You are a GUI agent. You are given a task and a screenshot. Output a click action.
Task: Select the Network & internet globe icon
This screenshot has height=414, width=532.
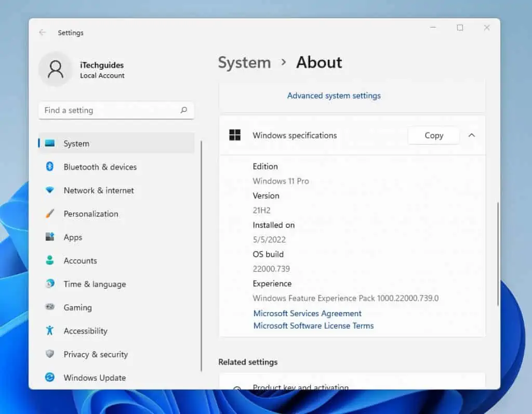point(51,190)
